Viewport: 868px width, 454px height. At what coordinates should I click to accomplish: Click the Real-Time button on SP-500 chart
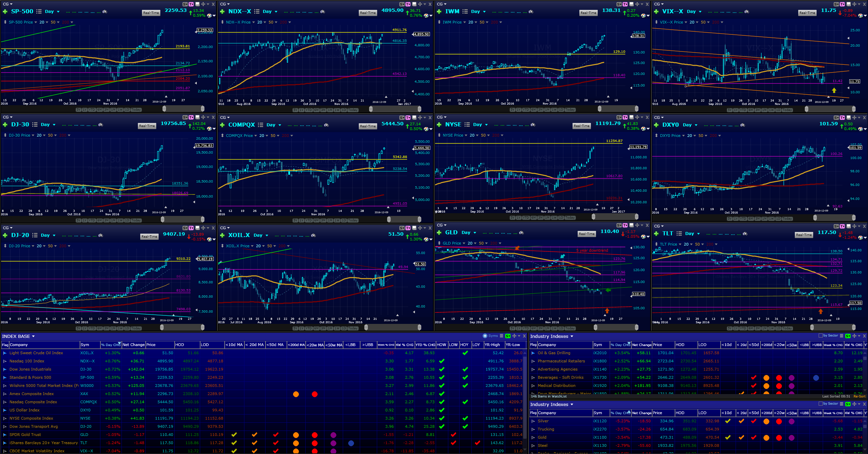(151, 13)
